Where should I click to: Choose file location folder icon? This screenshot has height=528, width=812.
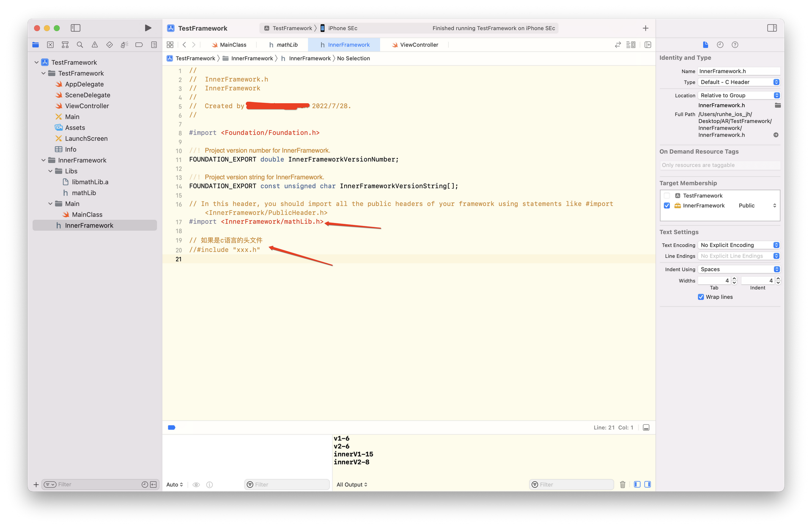point(777,105)
